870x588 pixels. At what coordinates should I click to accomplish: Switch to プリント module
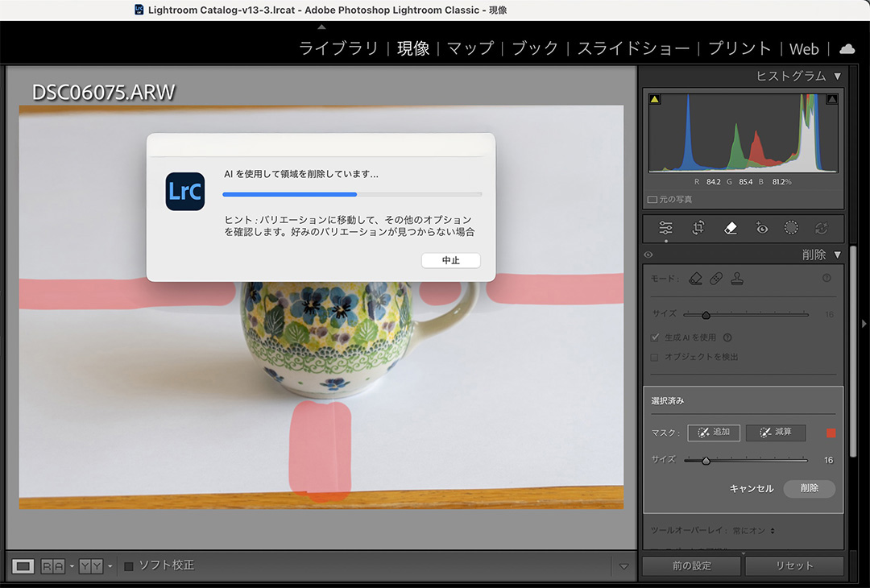pyautogui.click(x=739, y=48)
